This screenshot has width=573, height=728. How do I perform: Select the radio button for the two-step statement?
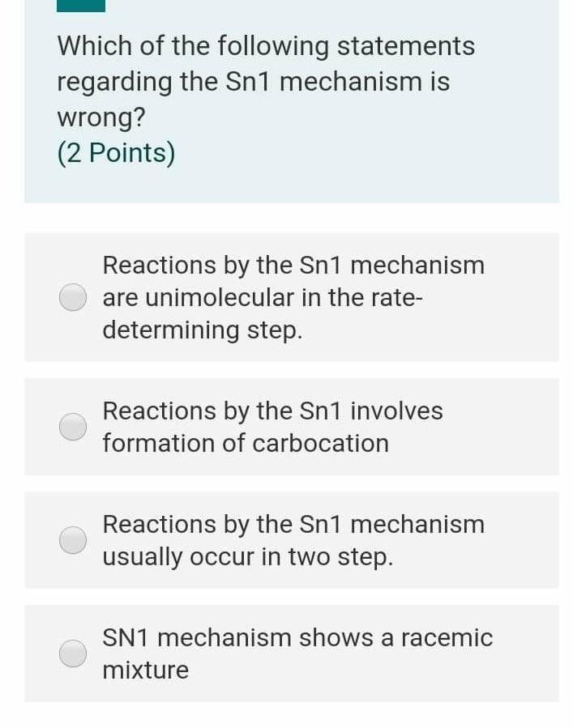click(x=72, y=539)
